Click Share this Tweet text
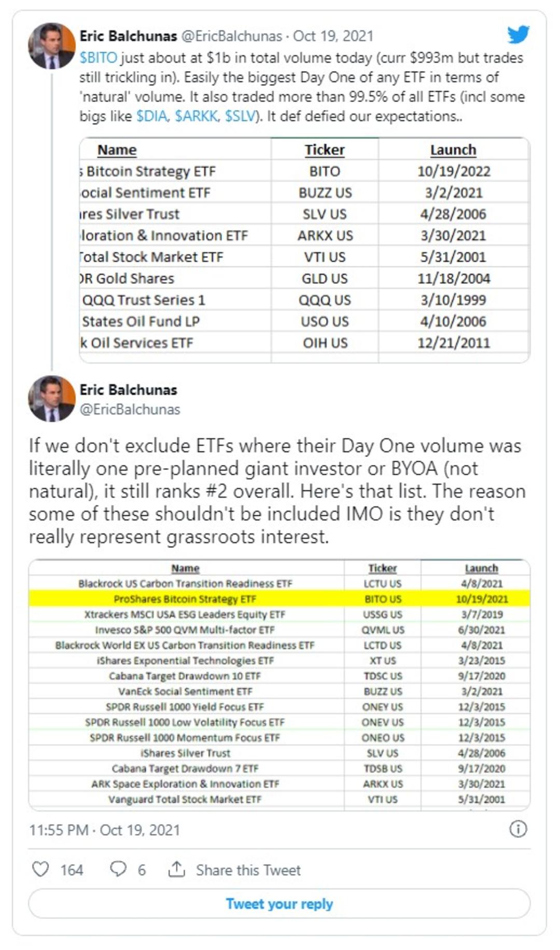 click(248, 870)
